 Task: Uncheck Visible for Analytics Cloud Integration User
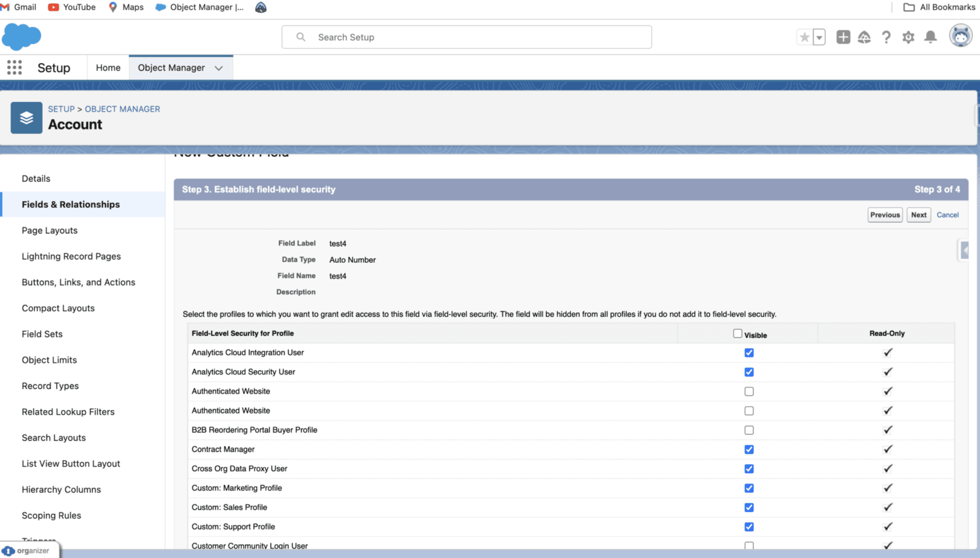tap(748, 353)
